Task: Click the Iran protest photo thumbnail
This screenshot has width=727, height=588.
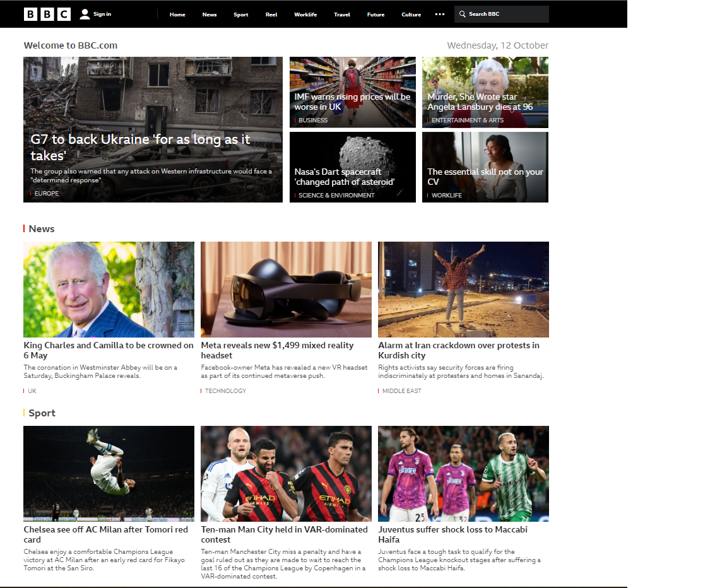Action: 463,290
